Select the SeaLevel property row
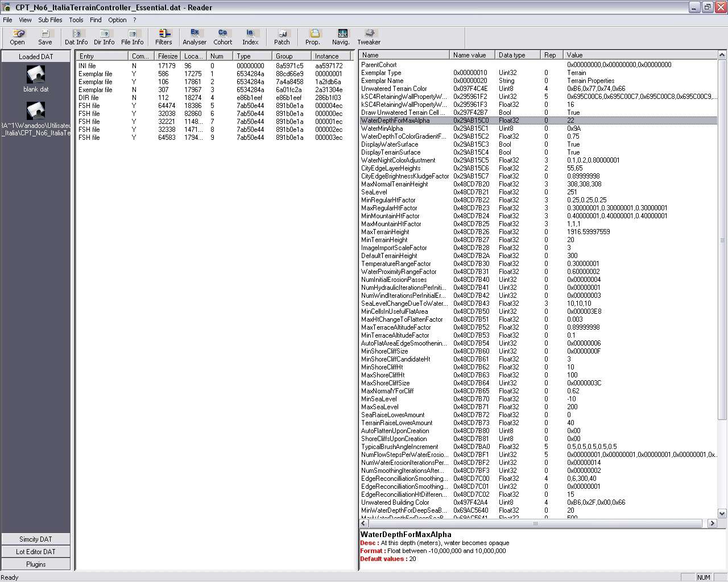728x582 pixels. pyautogui.click(x=374, y=192)
